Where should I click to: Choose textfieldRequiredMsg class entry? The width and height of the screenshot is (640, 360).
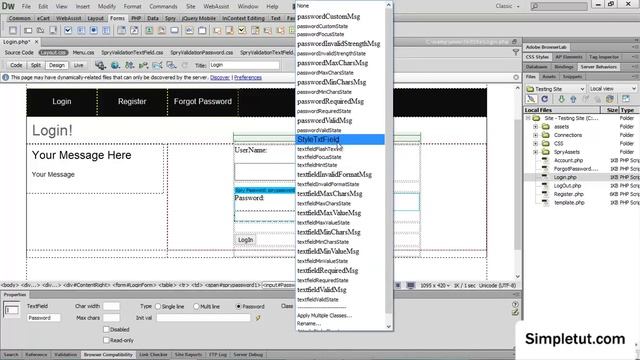[x=327, y=270]
